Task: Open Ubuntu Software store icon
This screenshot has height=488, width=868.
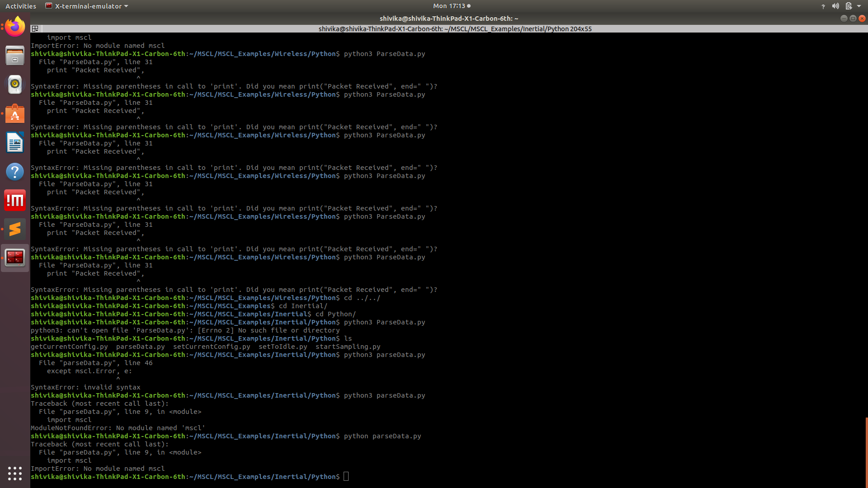Action: pos(15,113)
